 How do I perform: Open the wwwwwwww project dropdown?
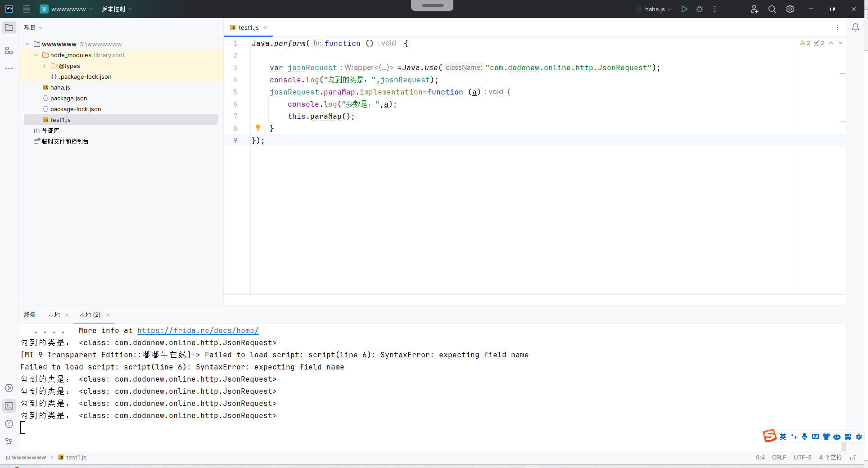point(67,9)
